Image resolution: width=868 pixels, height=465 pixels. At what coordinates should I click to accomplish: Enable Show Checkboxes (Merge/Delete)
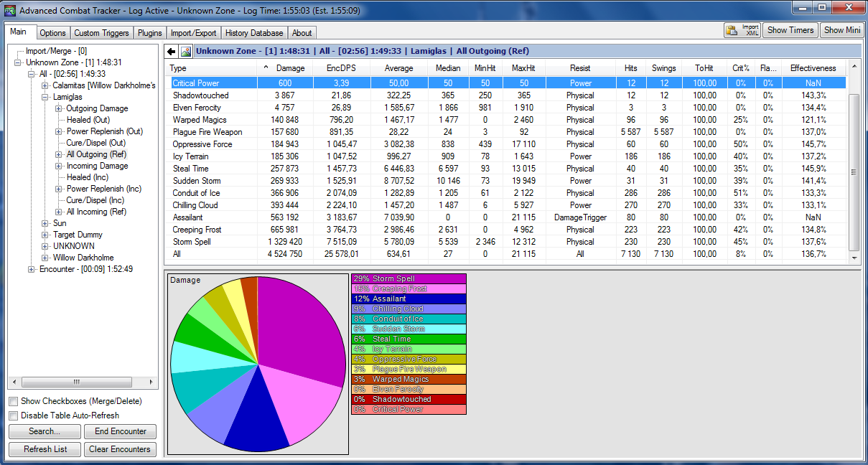pyautogui.click(x=14, y=401)
